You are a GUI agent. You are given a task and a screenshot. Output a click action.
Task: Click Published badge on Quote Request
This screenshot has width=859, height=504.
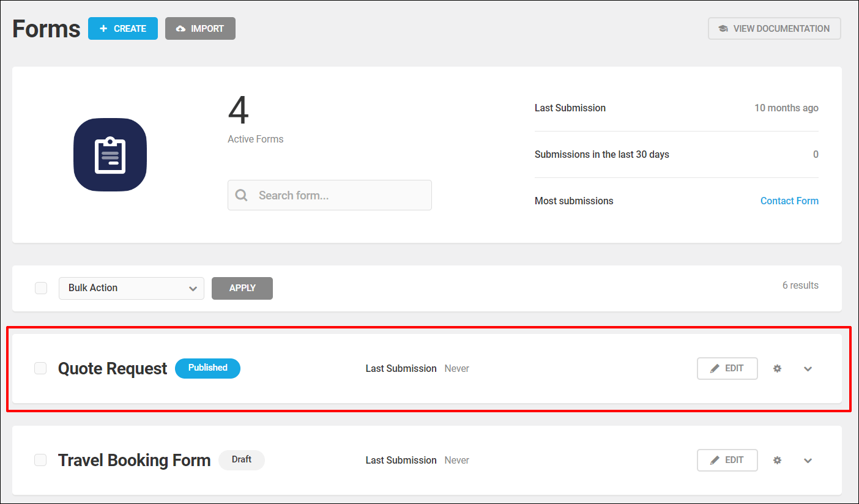pyautogui.click(x=208, y=368)
